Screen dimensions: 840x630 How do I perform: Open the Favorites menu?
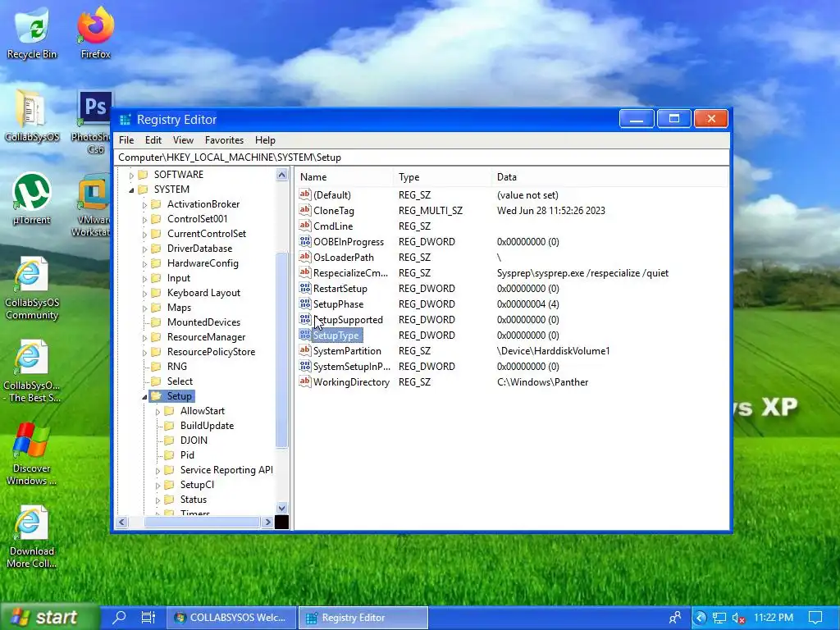pos(224,139)
